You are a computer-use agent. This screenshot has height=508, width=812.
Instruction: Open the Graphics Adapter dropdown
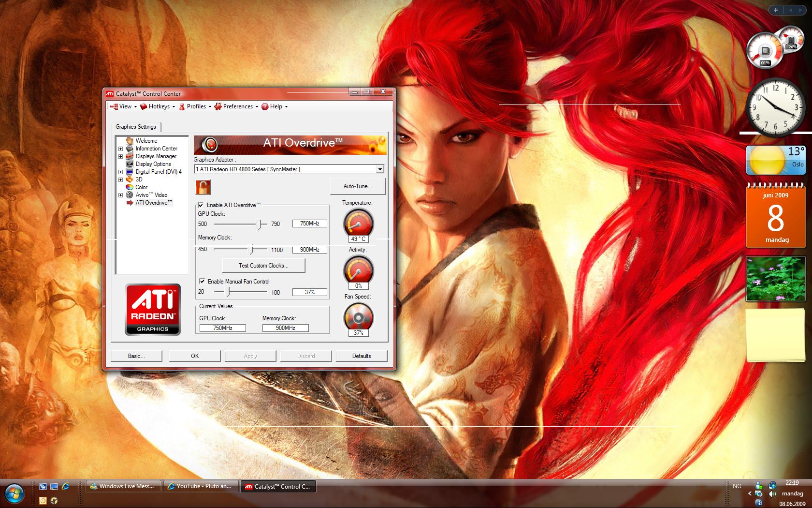380,169
